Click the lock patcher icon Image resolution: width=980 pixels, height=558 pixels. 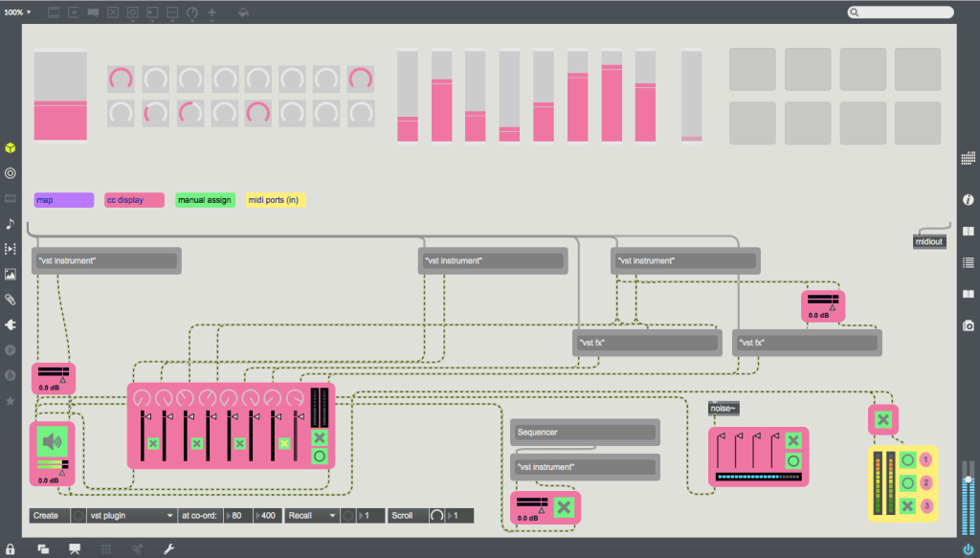(x=11, y=548)
